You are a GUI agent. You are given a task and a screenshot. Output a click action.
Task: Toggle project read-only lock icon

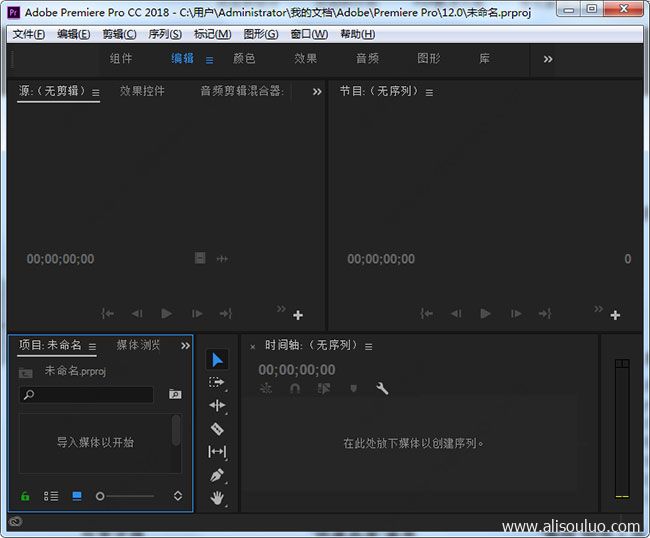25,496
